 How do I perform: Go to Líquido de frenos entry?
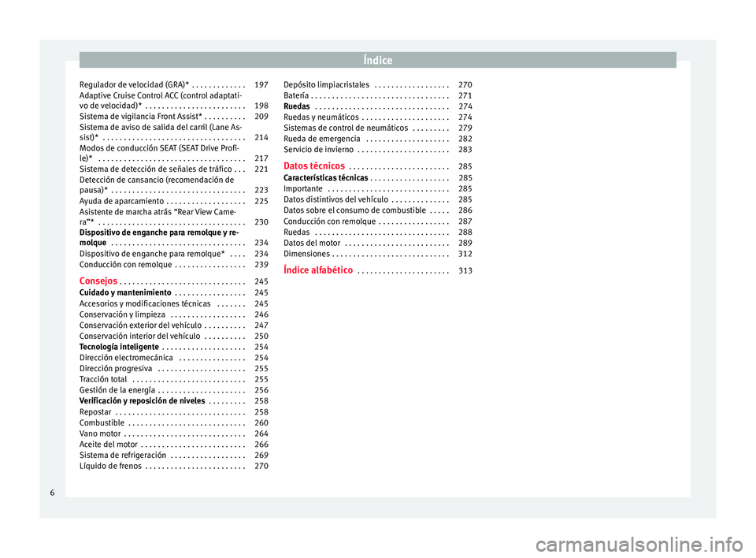111,466
